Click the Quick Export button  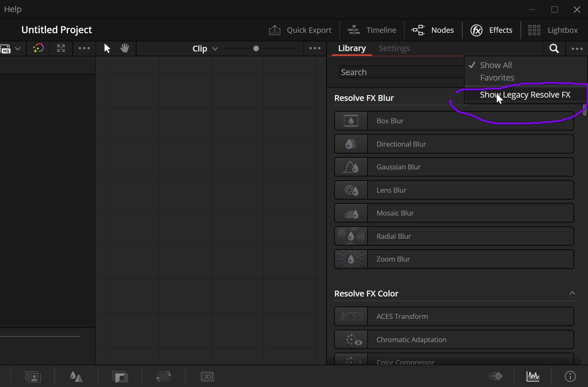tap(300, 30)
